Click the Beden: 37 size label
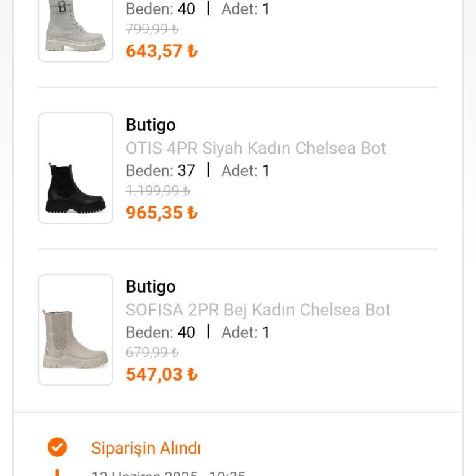Image resolution: width=476 pixels, height=476 pixels. (160, 170)
